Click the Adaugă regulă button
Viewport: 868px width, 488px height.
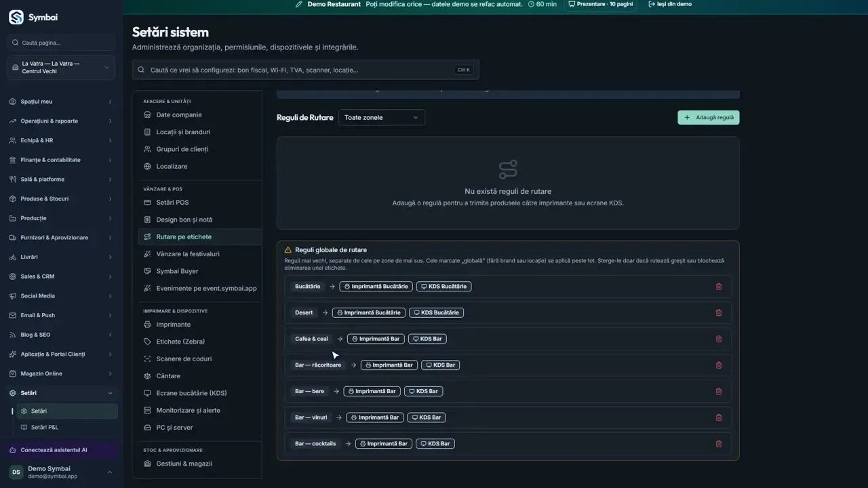point(709,117)
